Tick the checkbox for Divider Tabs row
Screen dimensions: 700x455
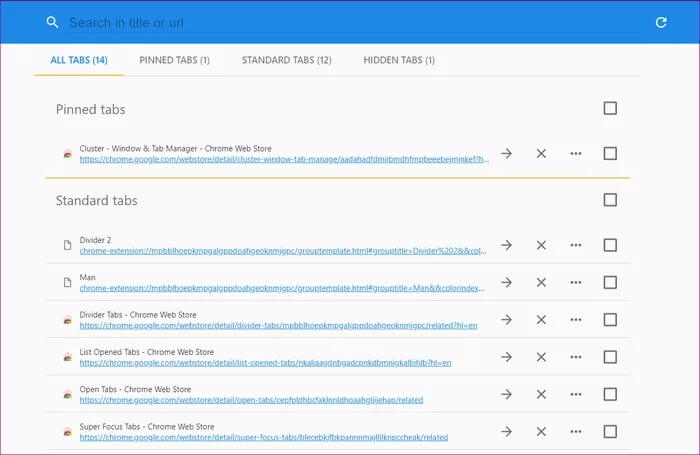pyautogui.click(x=610, y=320)
